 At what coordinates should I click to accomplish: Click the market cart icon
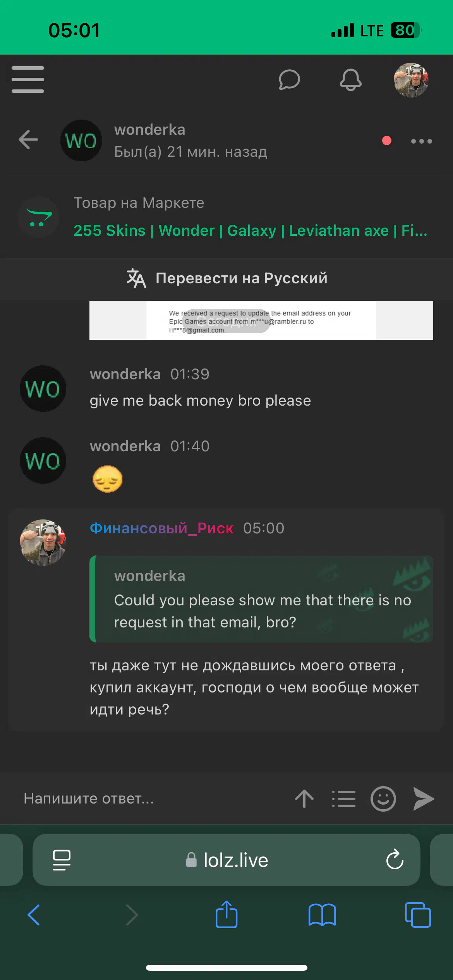click(38, 218)
